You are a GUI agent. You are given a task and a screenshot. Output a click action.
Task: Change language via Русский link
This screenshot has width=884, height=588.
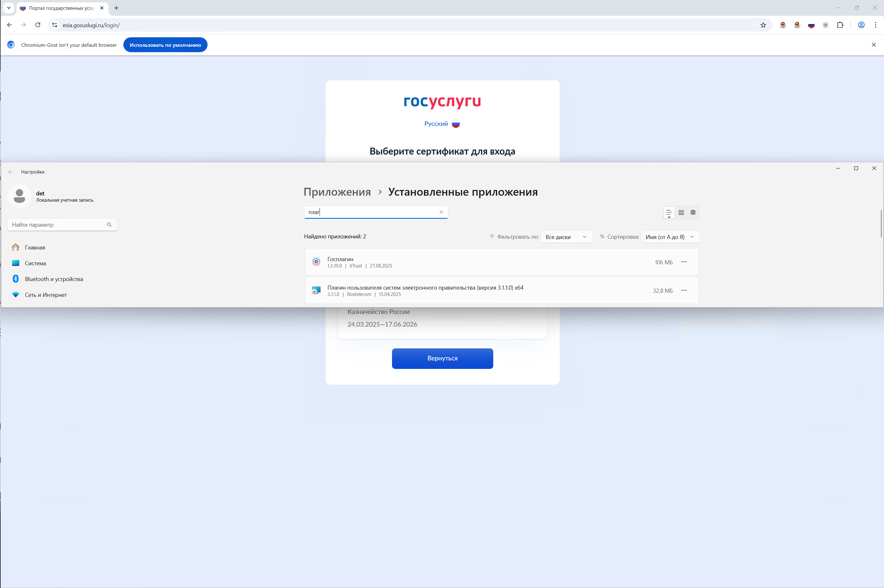[436, 124]
